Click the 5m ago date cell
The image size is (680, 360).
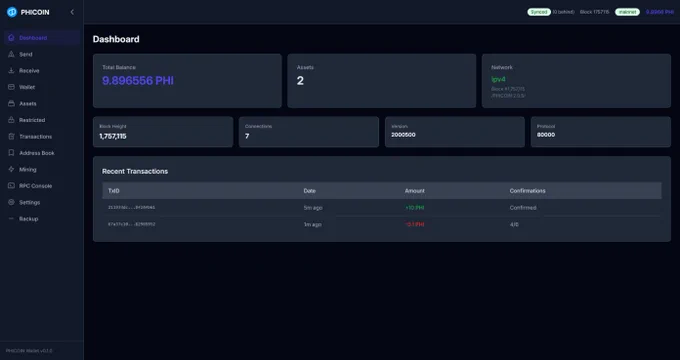[x=313, y=208]
